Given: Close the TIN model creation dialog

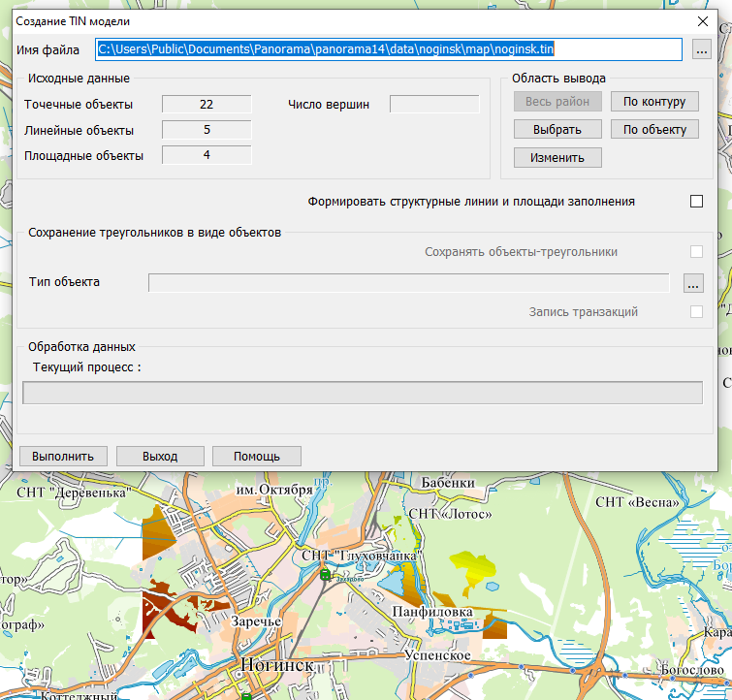Looking at the screenshot, I should point(703,20).
